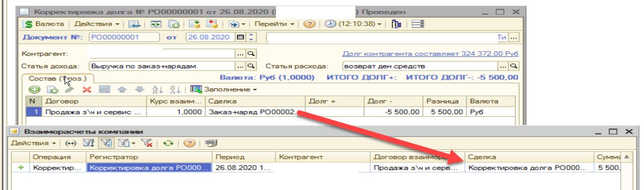Click the help icon in Взаиморасчеты toolbar

(x=189, y=144)
